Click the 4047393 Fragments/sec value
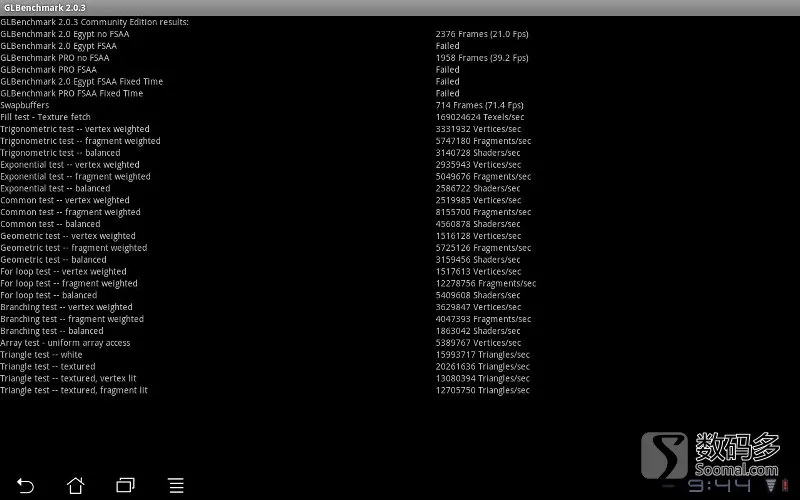800x500 pixels. tap(483, 319)
